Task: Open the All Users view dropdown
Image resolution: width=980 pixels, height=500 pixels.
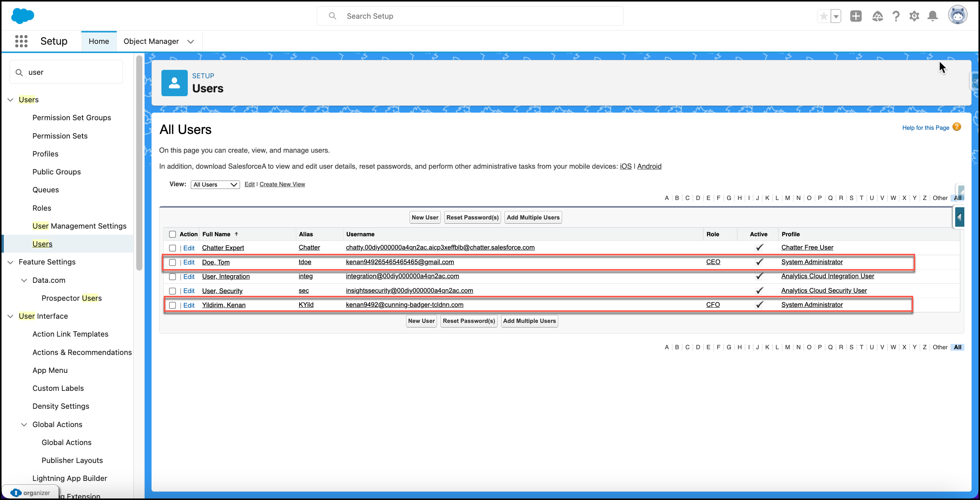Action: point(215,185)
